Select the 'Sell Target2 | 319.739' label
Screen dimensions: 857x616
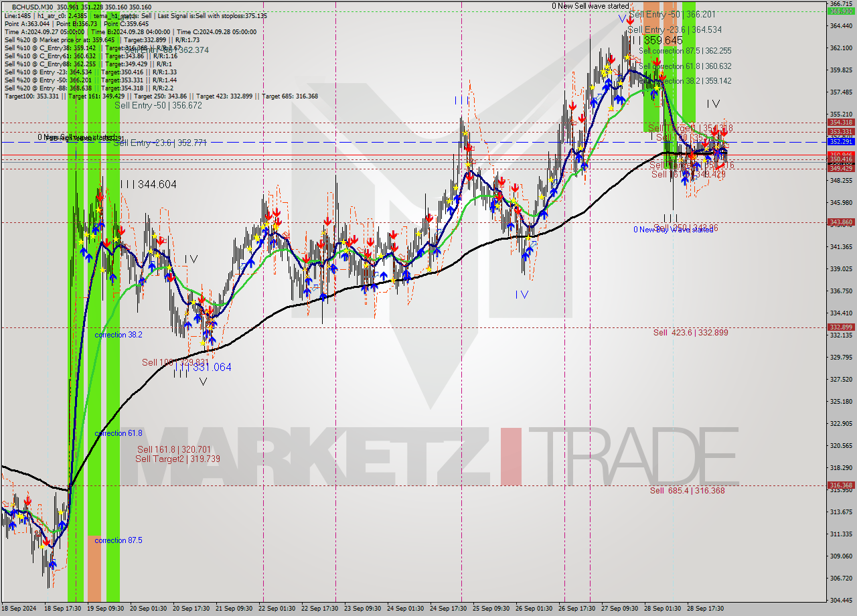pyautogui.click(x=177, y=459)
